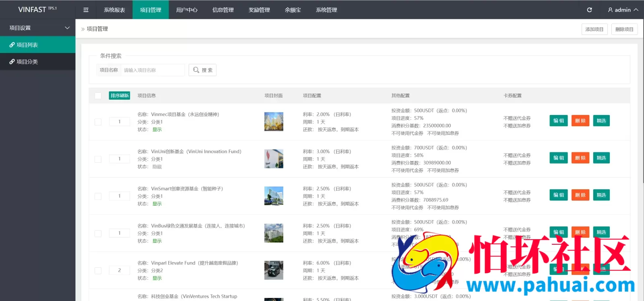Open the Vinmec项目基金 cover thumbnail
This screenshot has height=301, width=644.
point(274,122)
